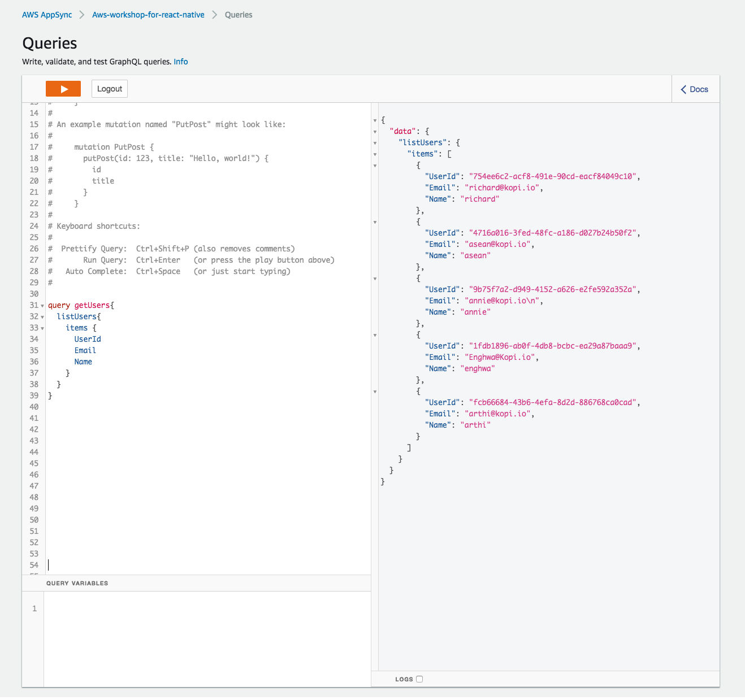
Task: Click the Name field on line 36
Action: coord(83,362)
